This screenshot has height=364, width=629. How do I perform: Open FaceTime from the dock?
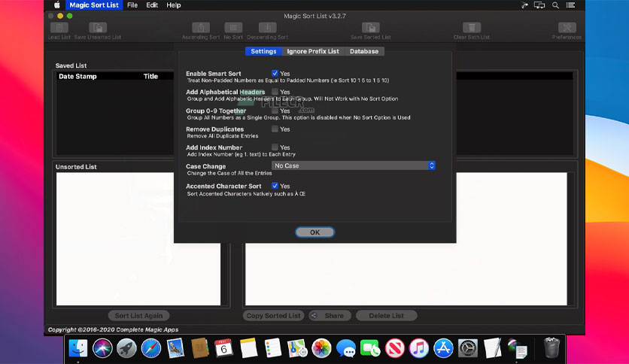[370, 348]
